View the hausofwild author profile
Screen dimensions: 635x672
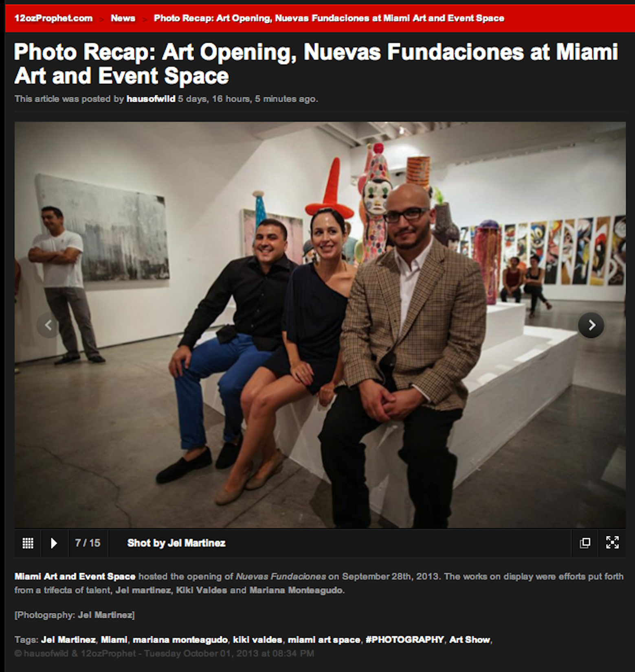coord(151,99)
